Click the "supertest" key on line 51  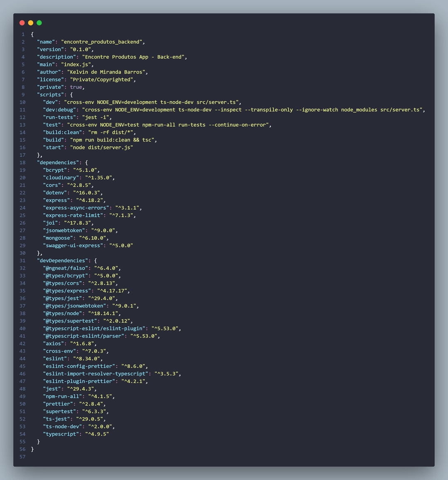(59, 412)
